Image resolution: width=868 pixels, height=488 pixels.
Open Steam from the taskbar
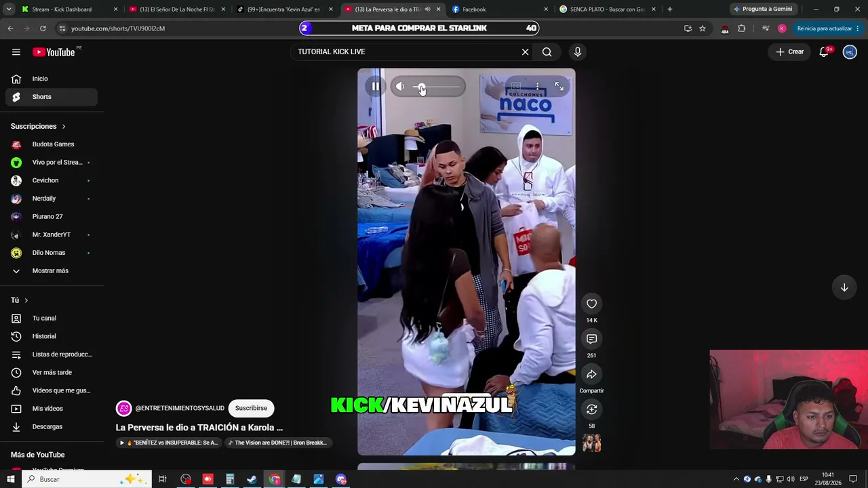pos(252,479)
